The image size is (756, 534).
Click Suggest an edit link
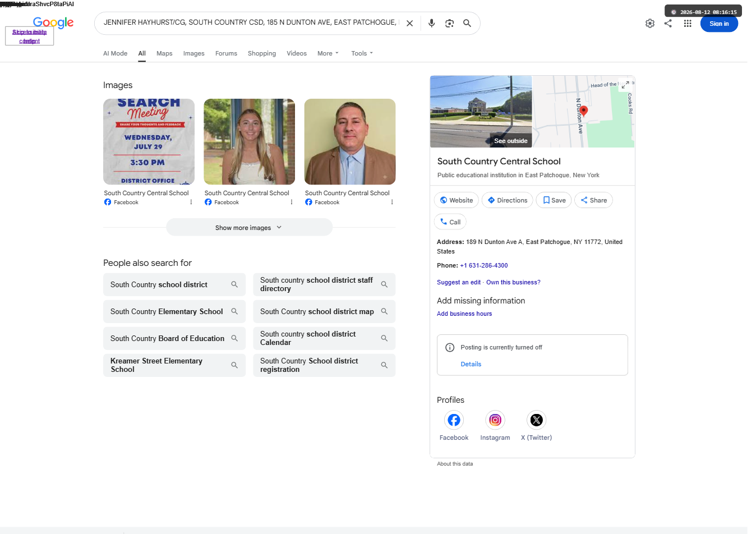pyautogui.click(x=459, y=282)
